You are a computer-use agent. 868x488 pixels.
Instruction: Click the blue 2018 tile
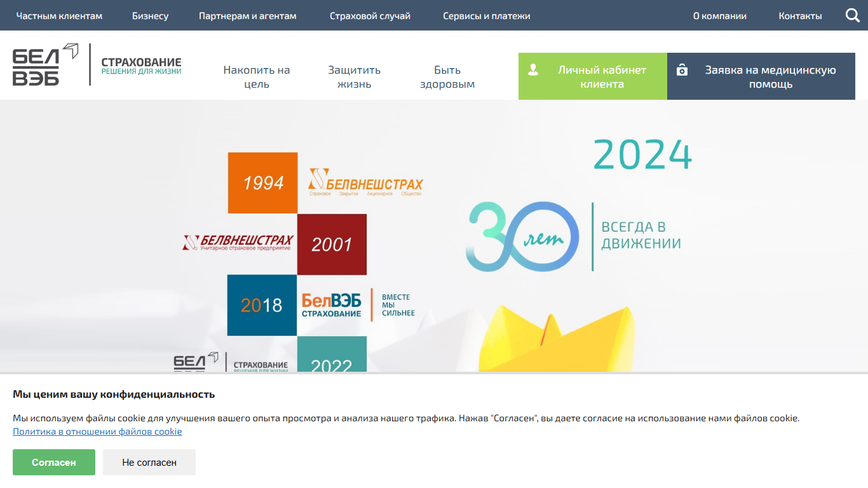262,305
